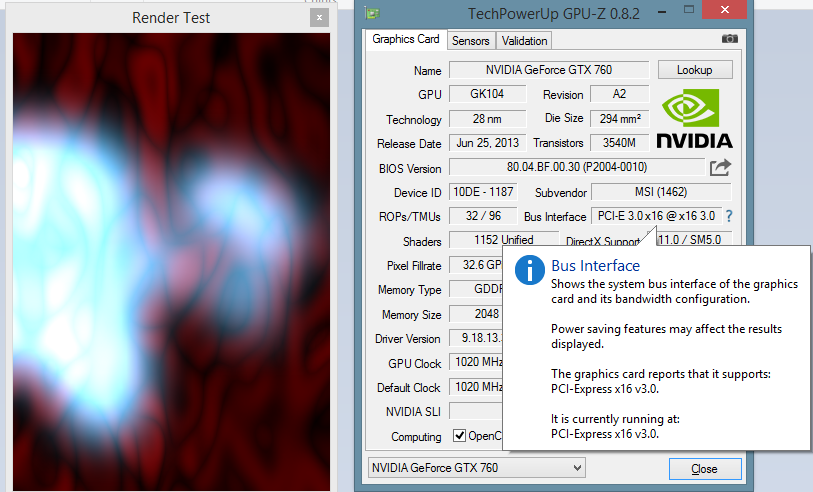This screenshot has width=813, height=492.
Task: Switch to the Validation tab
Action: (x=524, y=40)
